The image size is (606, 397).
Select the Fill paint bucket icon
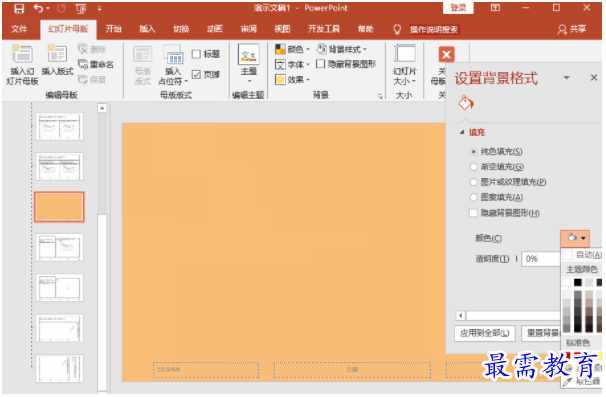tap(466, 103)
